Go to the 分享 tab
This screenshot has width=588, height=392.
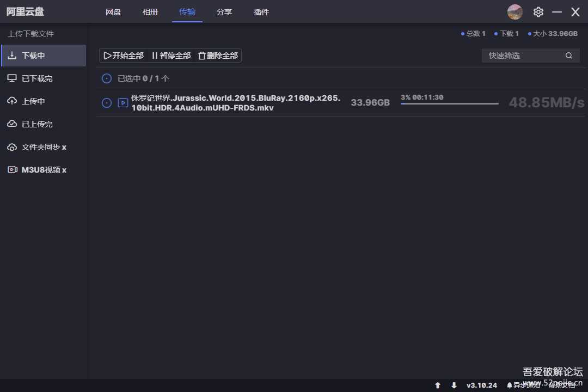click(224, 12)
